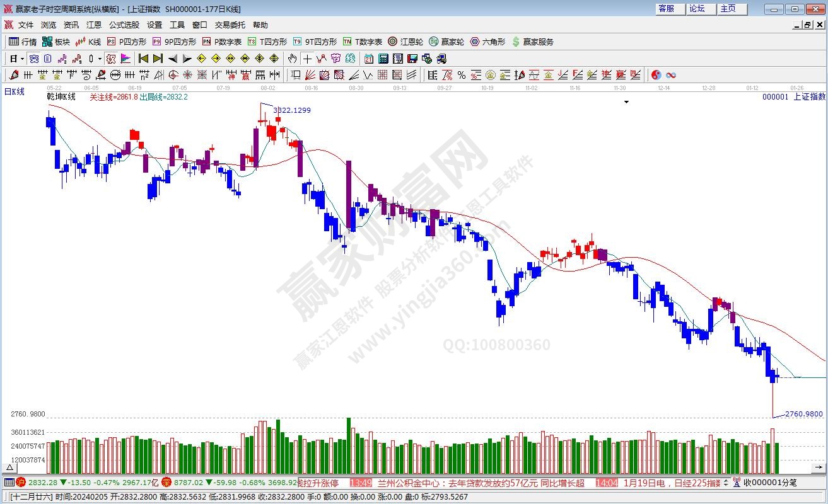Toggle the colored flag indicator button
This screenshot has width=828, height=504.
tap(125, 59)
